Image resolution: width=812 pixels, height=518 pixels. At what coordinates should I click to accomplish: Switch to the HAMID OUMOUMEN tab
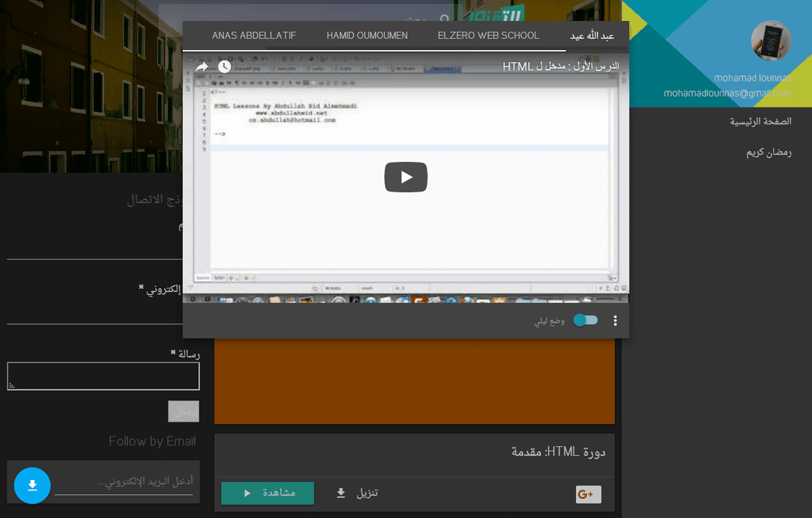point(367,35)
